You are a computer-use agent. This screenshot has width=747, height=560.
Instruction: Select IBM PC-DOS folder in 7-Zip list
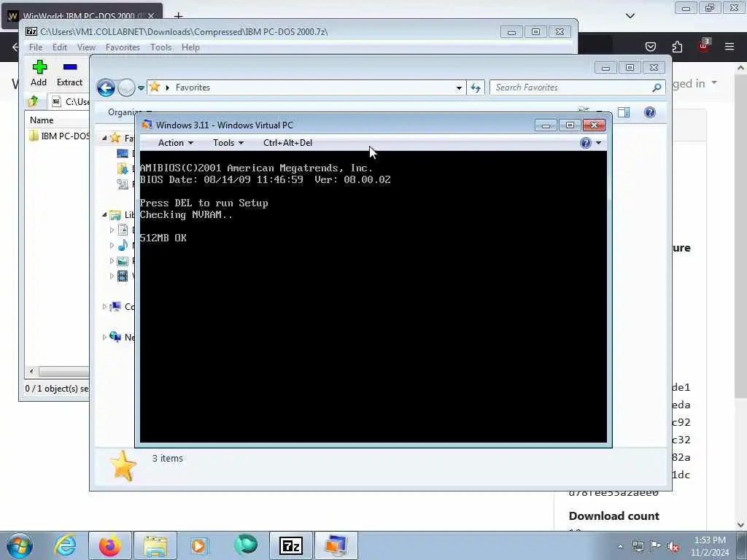click(x=60, y=136)
